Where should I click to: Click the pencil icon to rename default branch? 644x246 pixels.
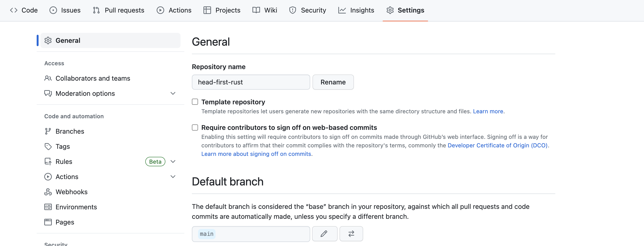click(324, 234)
